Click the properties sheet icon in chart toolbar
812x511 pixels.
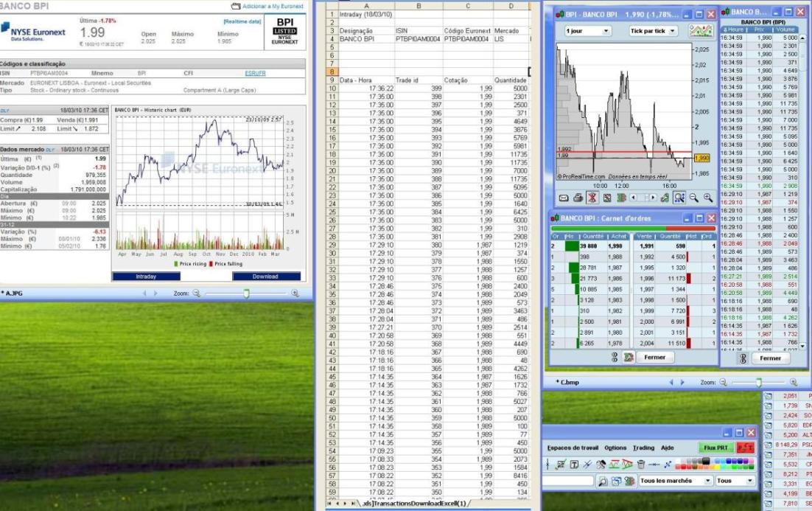(x=607, y=198)
